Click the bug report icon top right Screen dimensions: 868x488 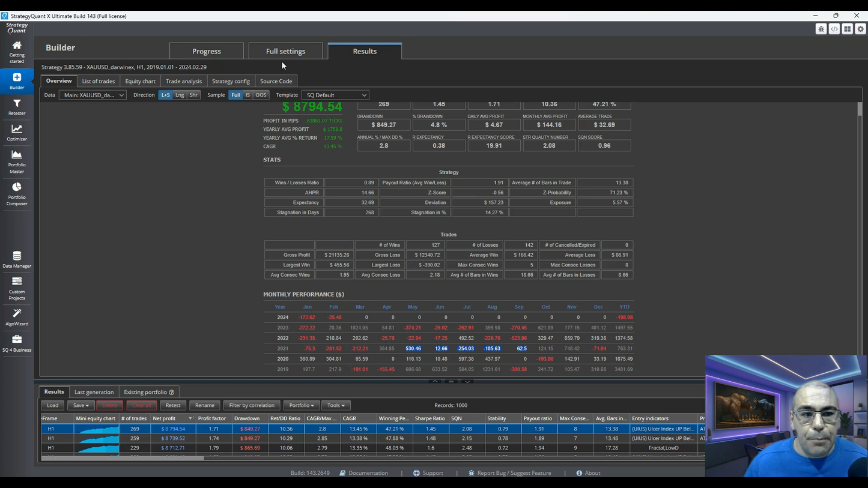point(821,29)
